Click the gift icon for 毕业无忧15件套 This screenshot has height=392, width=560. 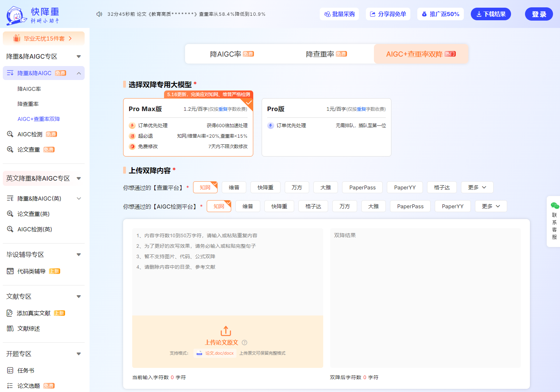point(16,38)
